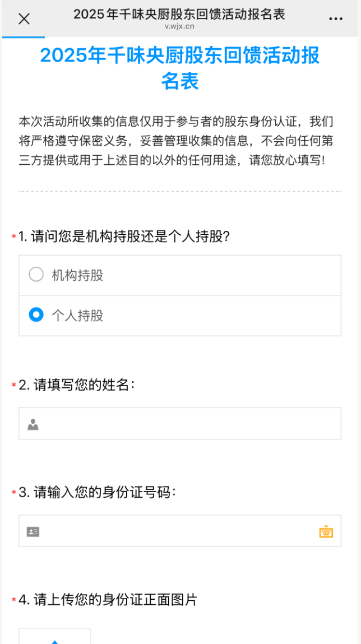Click the v.wjx.cn address text

[179, 26]
